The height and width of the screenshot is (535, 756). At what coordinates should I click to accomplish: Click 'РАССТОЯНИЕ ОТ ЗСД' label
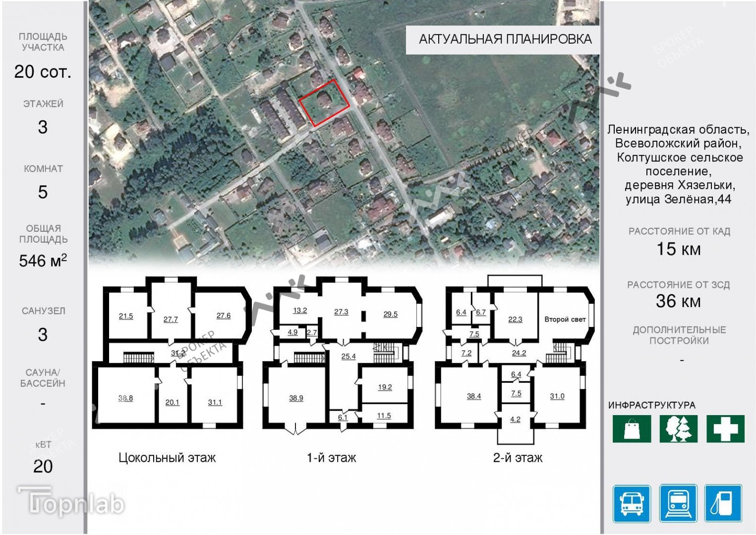[x=678, y=285]
